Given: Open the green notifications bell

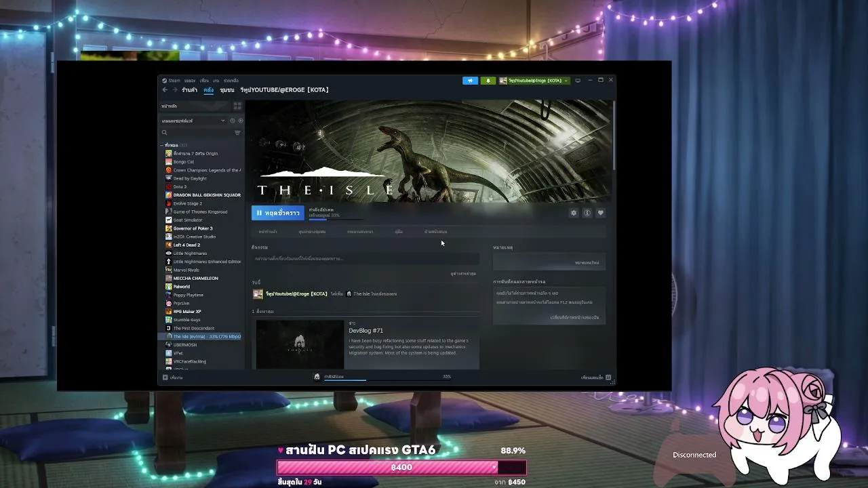Looking at the screenshot, I should point(488,81).
